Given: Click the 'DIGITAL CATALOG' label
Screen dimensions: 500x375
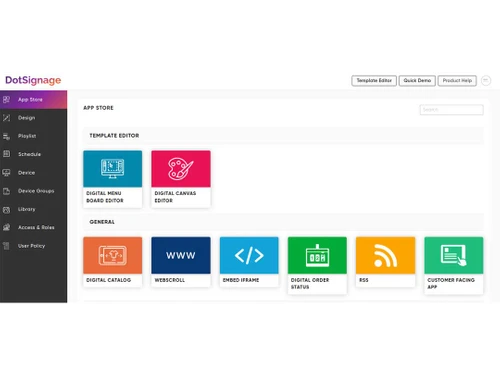Looking at the screenshot, I should coord(108,280).
